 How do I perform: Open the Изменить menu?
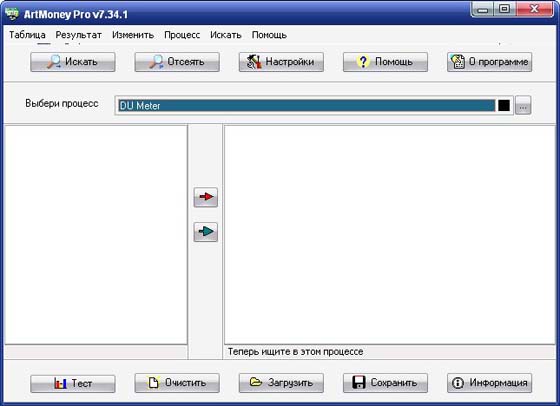(133, 35)
